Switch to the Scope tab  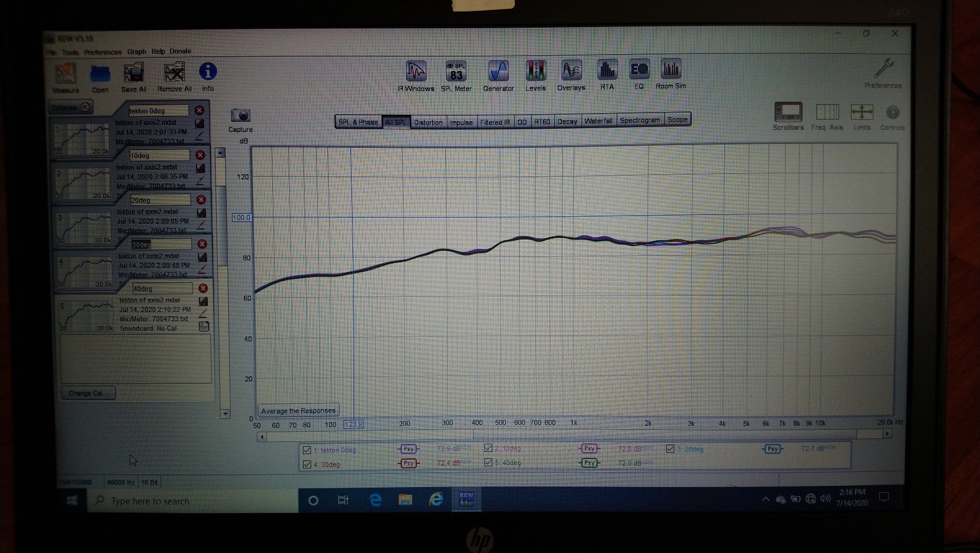click(x=678, y=120)
